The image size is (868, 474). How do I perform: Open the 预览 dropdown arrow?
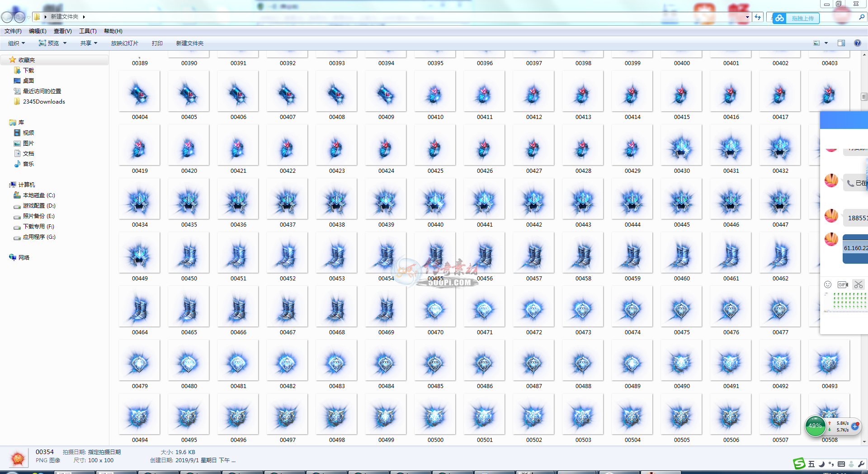[65, 43]
